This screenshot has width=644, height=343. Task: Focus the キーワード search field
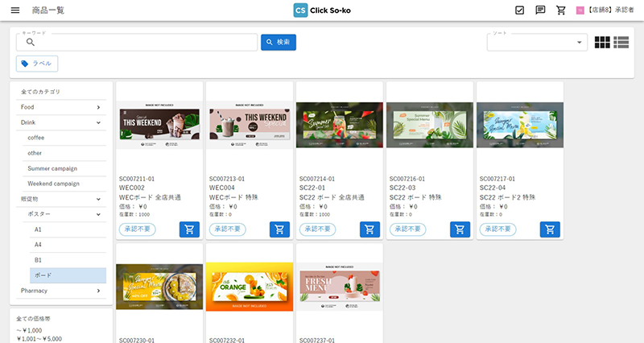[x=137, y=43]
